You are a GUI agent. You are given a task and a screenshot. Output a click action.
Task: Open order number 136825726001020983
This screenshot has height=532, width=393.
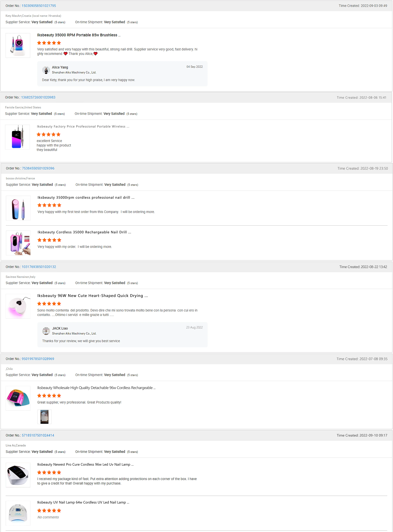tap(38, 97)
